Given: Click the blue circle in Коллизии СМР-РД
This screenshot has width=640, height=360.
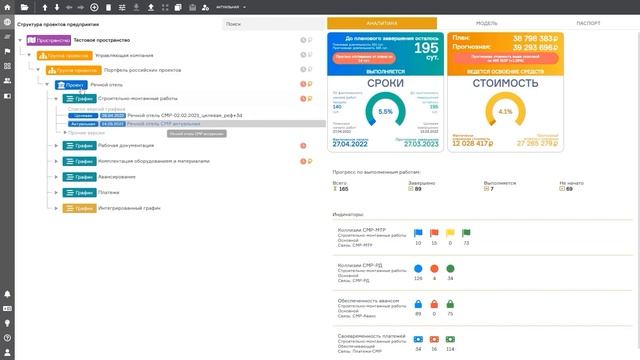Looking at the screenshot, I should pyautogui.click(x=418, y=269).
